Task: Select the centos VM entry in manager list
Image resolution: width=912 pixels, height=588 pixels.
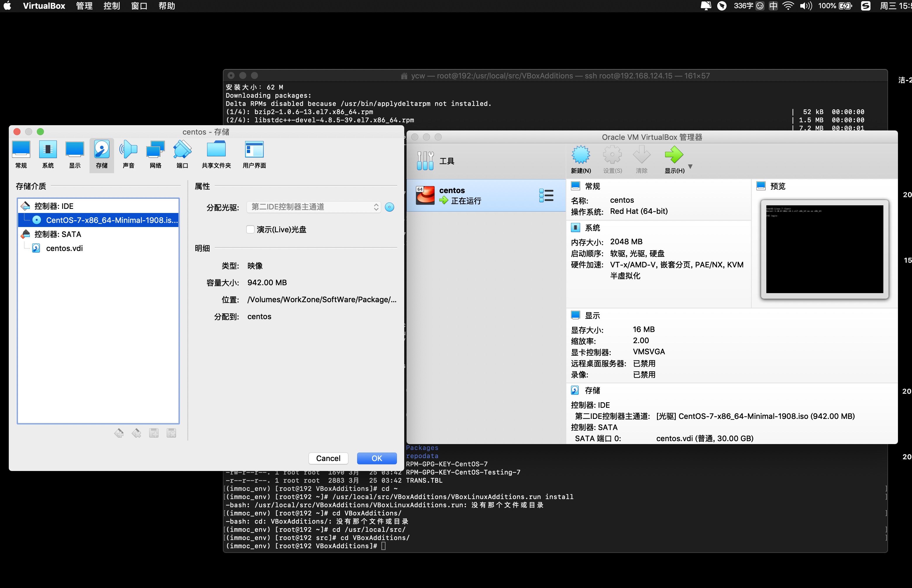Action: (486, 195)
